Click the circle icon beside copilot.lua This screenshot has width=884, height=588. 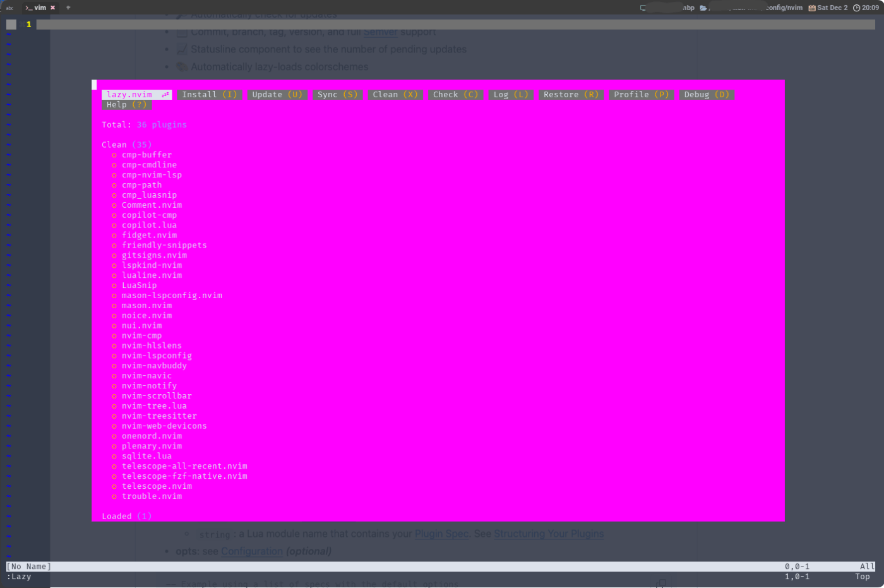pyautogui.click(x=114, y=225)
